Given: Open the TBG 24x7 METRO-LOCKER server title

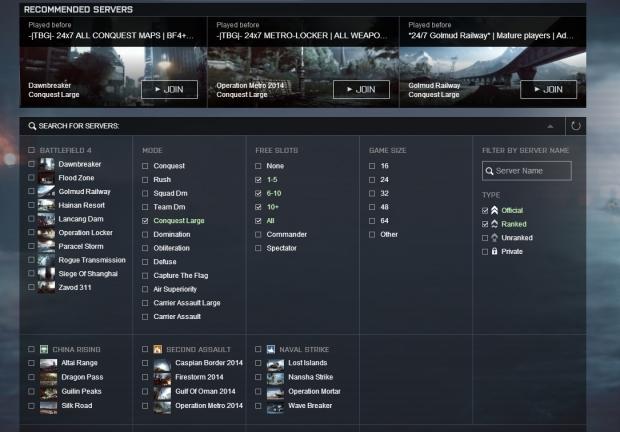Looking at the screenshot, I should coord(301,36).
